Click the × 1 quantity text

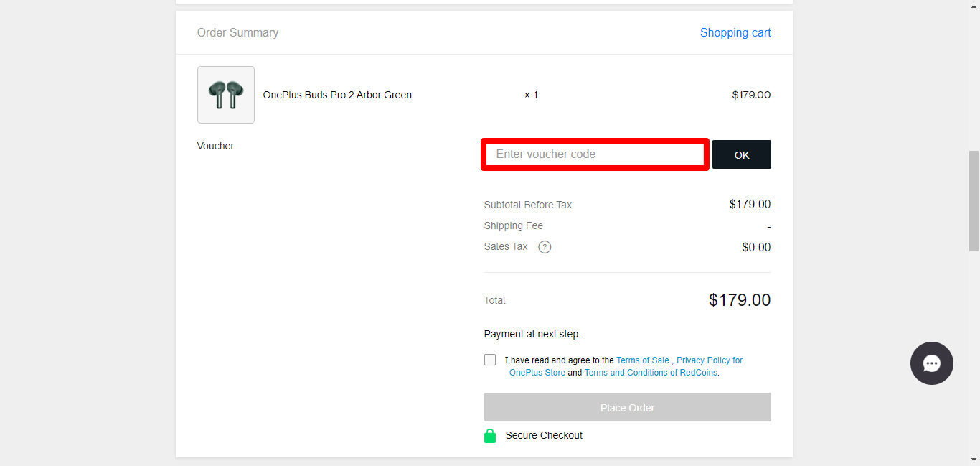click(x=531, y=95)
